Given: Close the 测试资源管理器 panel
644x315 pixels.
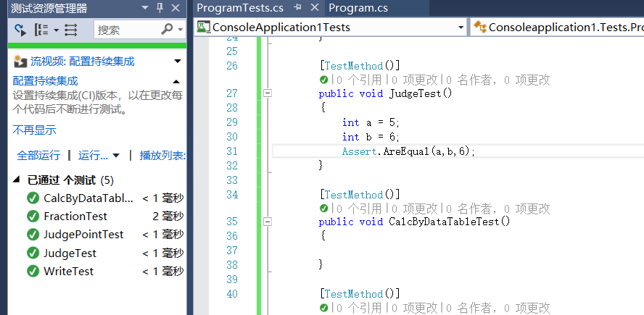Looking at the screenshot, I should click(x=176, y=7).
